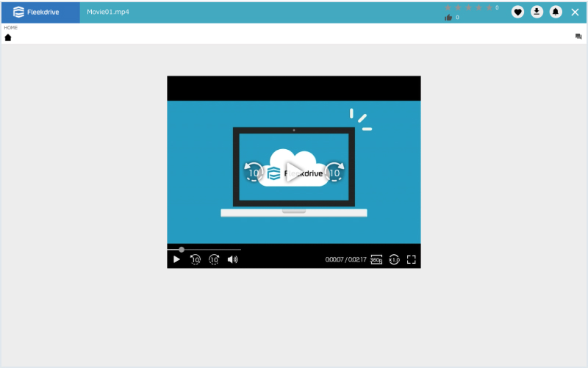Change playback speed x1.0
The image size is (588, 368).
(x=394, y=259)
